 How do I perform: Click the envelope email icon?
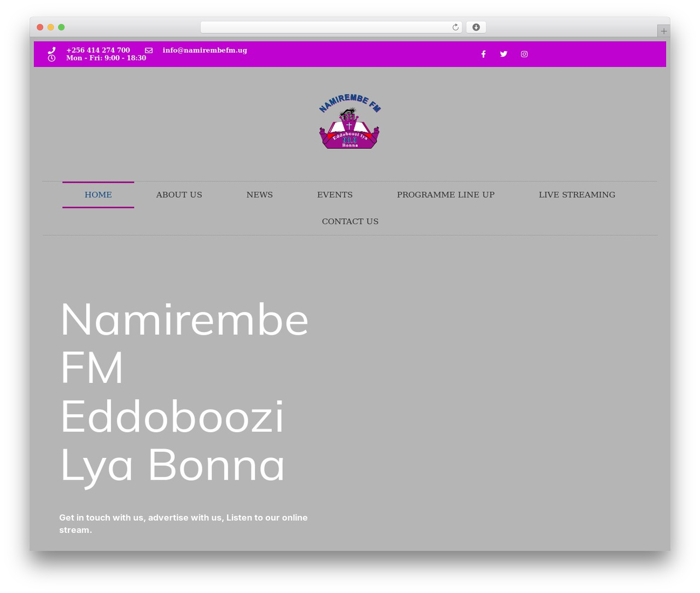(x=149, y=50)
